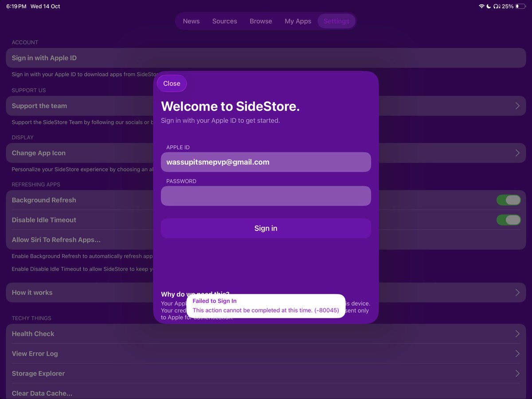Click the REFRESHING APPS section header
This screenshot has height=399, width=532.
pyautogui.click(x=36, y=184)
